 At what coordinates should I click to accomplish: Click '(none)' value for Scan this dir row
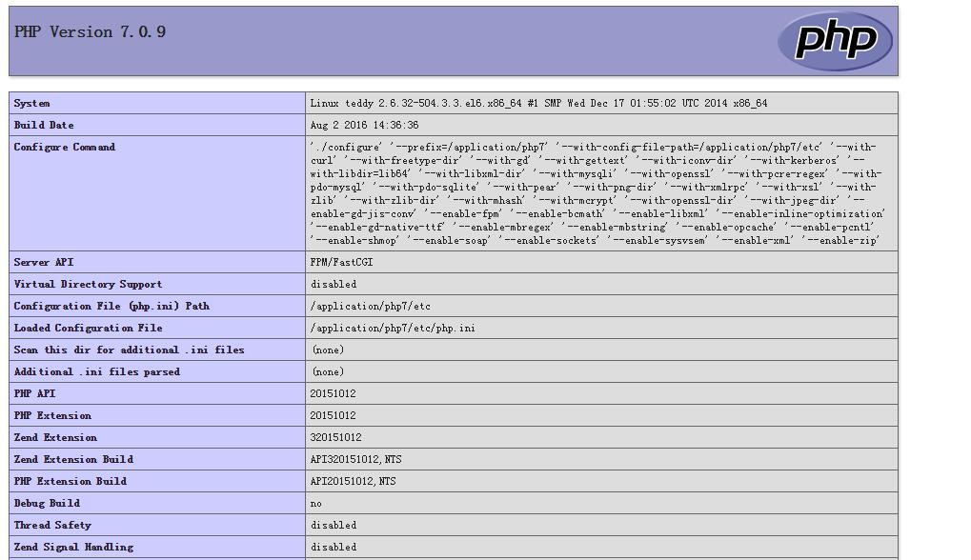point(328,350)
